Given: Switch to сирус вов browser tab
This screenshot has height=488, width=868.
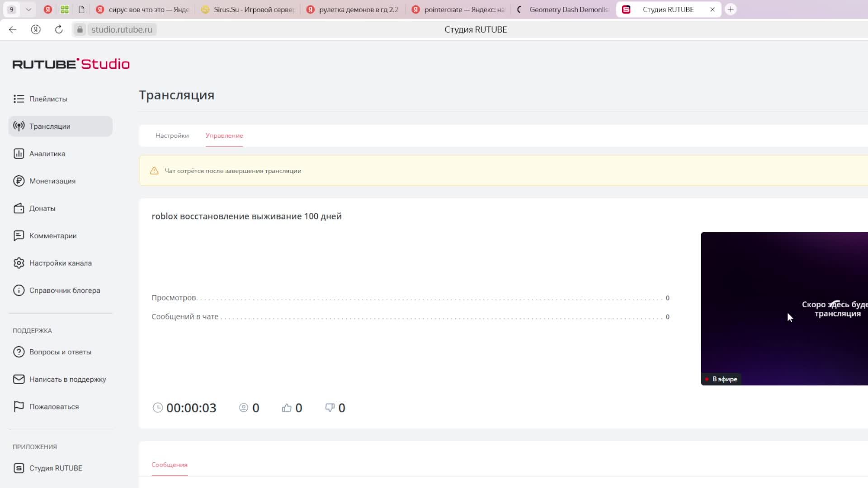Looking at the screenshot, I should [143, 9].
